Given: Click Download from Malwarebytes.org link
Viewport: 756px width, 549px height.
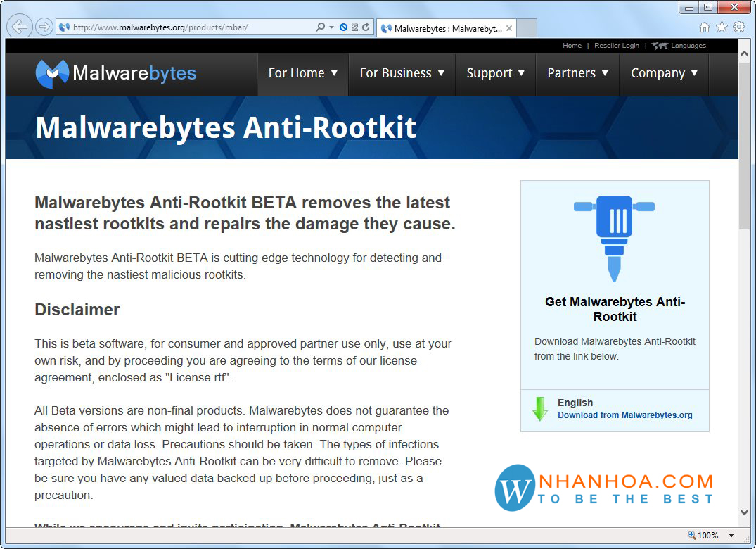Looking at the screenshot, I should point(625,415).
